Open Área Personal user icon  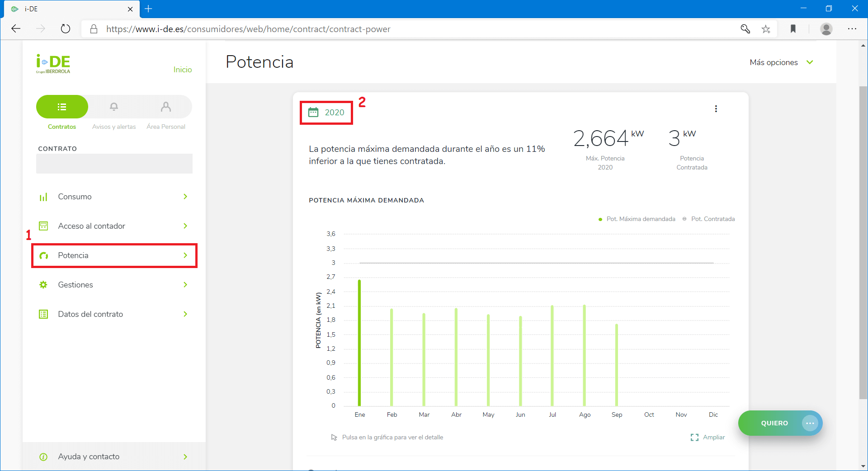coord(166,107)
